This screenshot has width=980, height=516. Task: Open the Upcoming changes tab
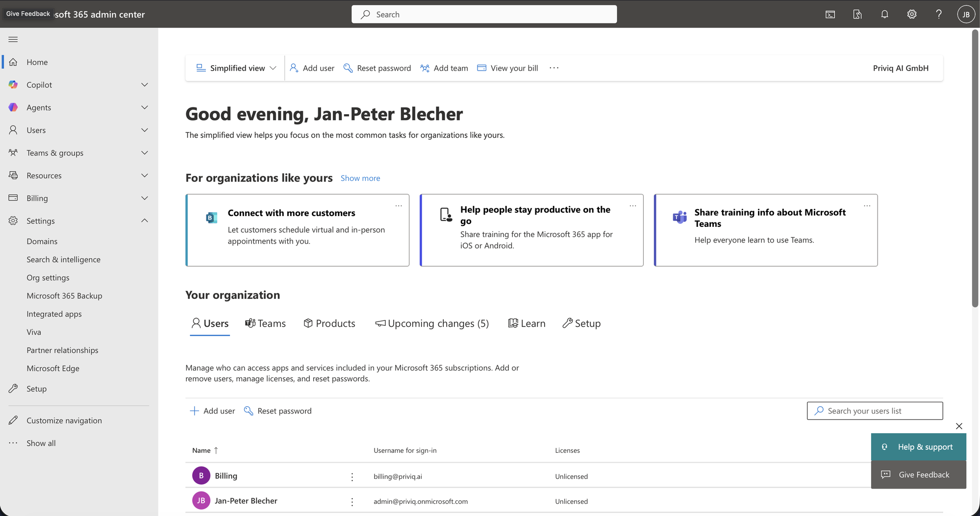[432, 323]
